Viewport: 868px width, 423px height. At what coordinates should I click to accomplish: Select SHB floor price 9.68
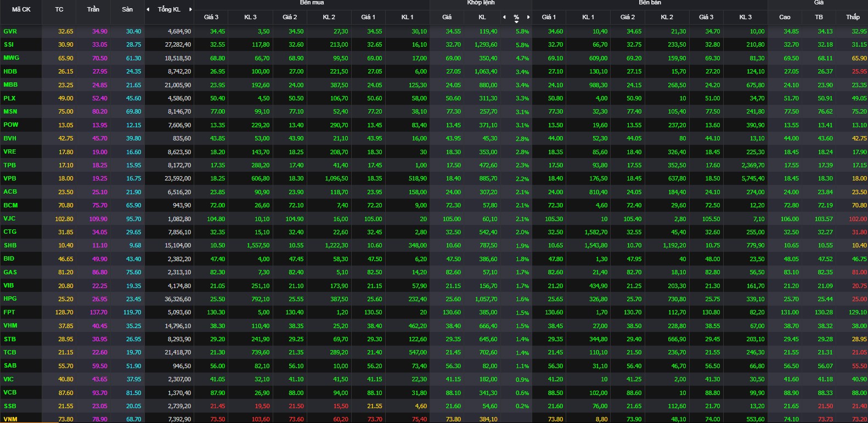(x=135, y=245)
